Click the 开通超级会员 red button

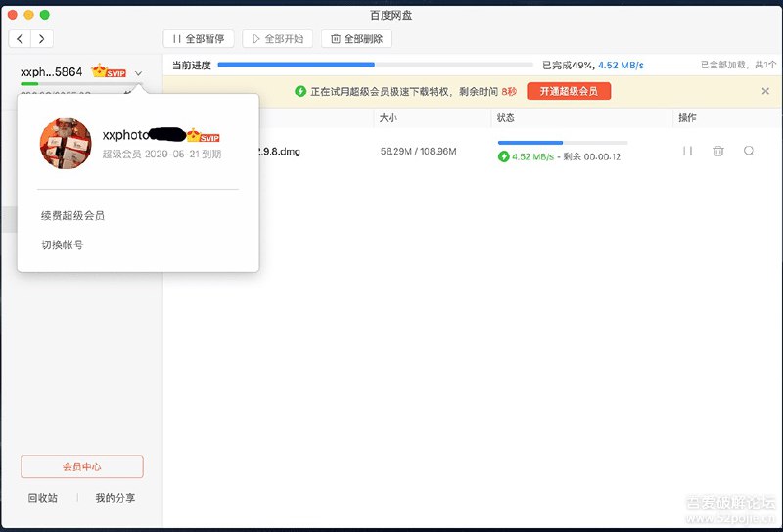(x=569, y=91)
